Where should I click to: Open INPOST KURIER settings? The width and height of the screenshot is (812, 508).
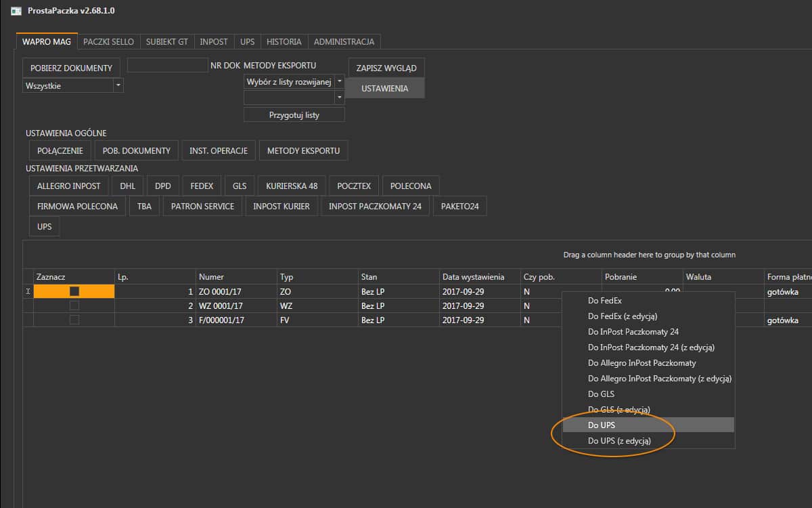pos(281,206)
